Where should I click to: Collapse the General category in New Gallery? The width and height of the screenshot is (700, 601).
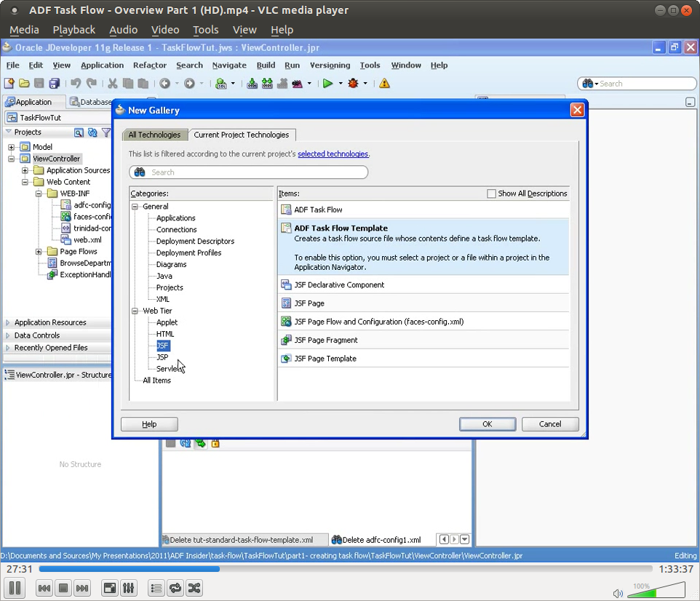click(135, 206)
